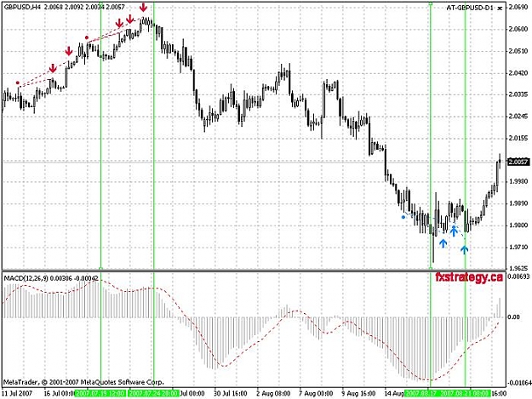Click the 1.9890 price axis label
The height and width of the screenshot is (399, 532).
(x=518, y=203)
